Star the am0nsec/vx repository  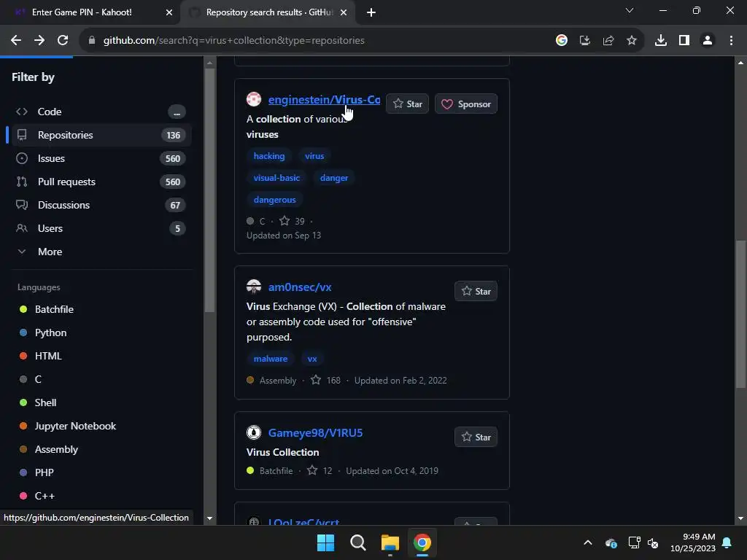pyautogui.click(x=476, y=291)
